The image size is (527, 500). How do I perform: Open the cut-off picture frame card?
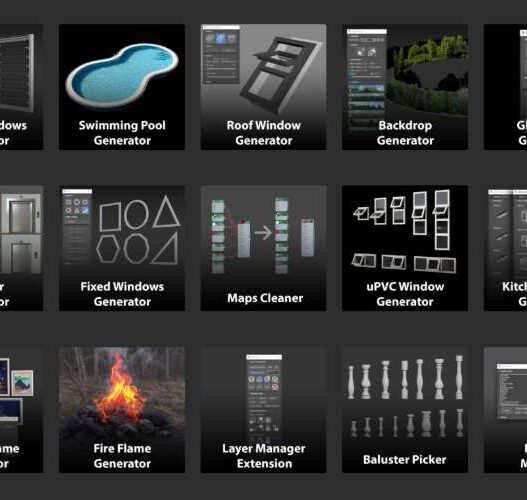click(22, 410)
